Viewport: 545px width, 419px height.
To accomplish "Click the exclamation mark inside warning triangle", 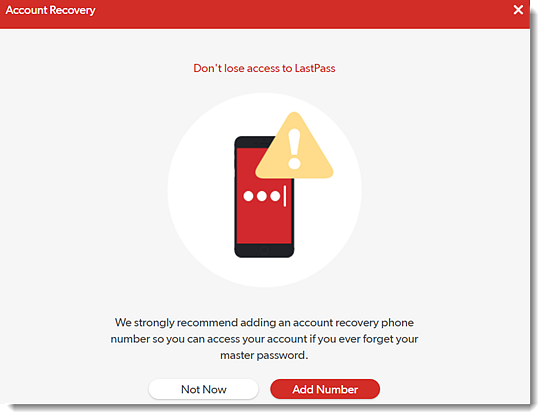I will click(x=294, y=149).
